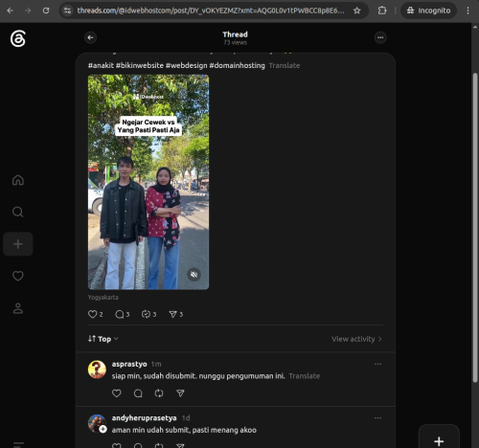Open asprastyo's profile avatar
479x448 pixels.
(97, 370)
